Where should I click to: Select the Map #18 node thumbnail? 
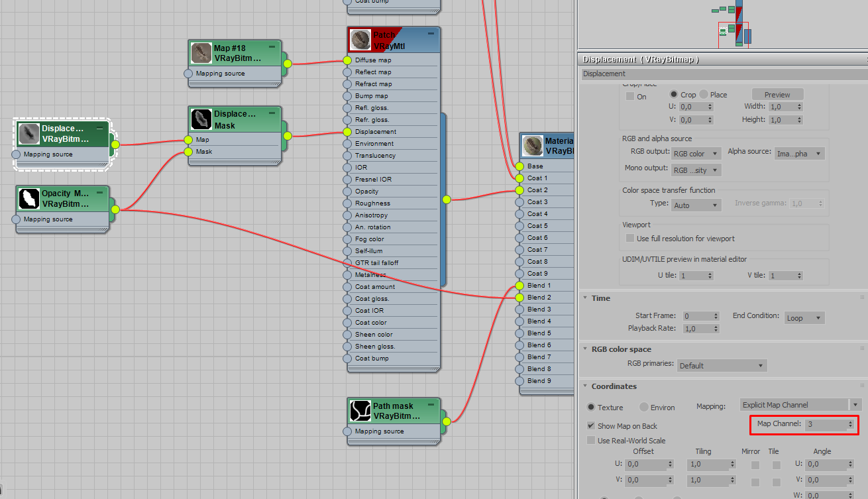(x=201, y=53)
